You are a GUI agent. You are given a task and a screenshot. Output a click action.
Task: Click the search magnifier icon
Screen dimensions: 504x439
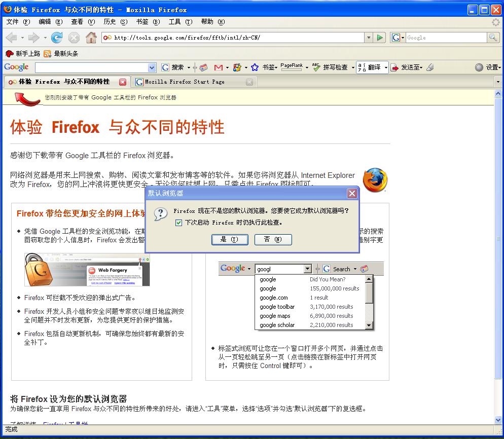pos(493,38)
